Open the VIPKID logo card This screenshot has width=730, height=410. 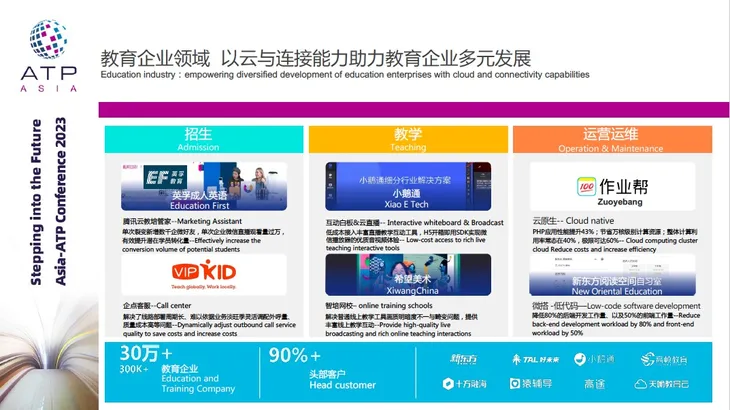click(x=204, y=275)
